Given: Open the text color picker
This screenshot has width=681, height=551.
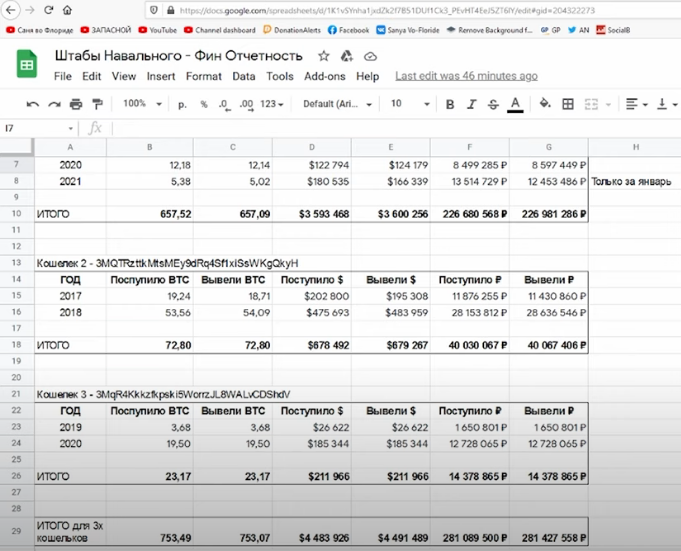Looking at the screenshot, I should [x=515, y=104].
